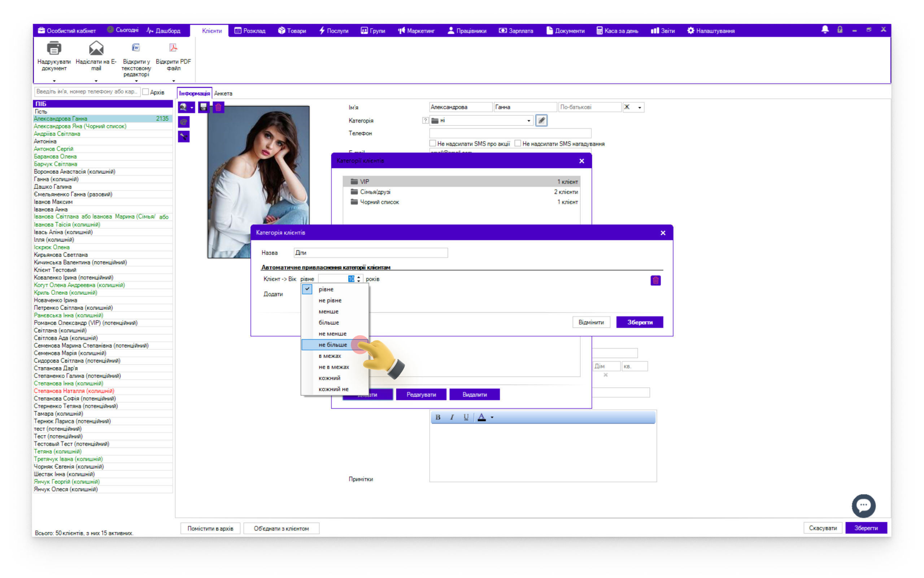Image resolution: width=924 pixels, height=578 pixels.
Task: Click the notification bell icon
Action: (825, 30)
